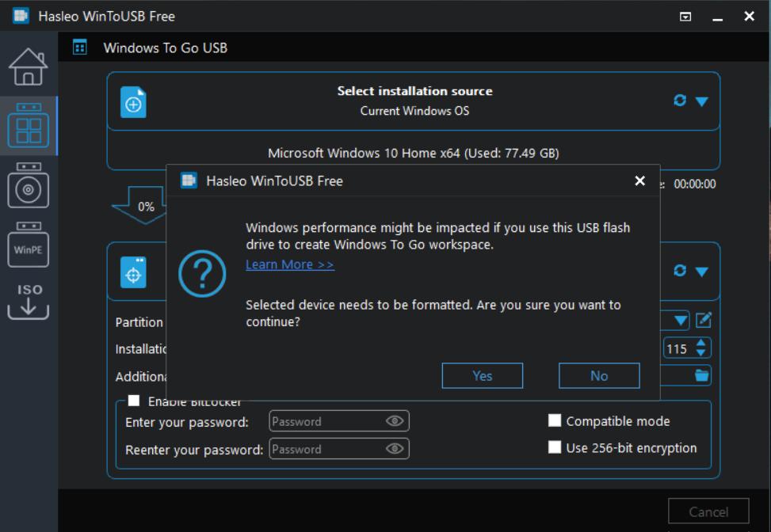Screen dimensions: 771x532
Task: Select the WinPE bootable USB icon
Action: 29,245
